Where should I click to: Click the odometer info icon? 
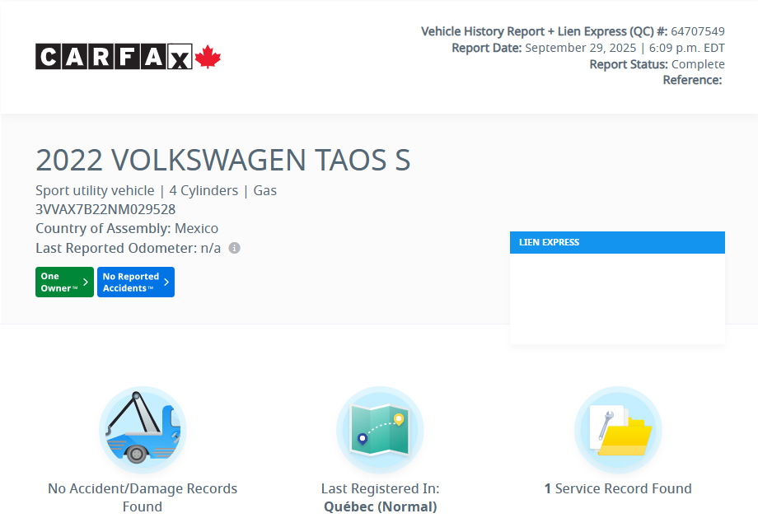[x=234, y=248]
